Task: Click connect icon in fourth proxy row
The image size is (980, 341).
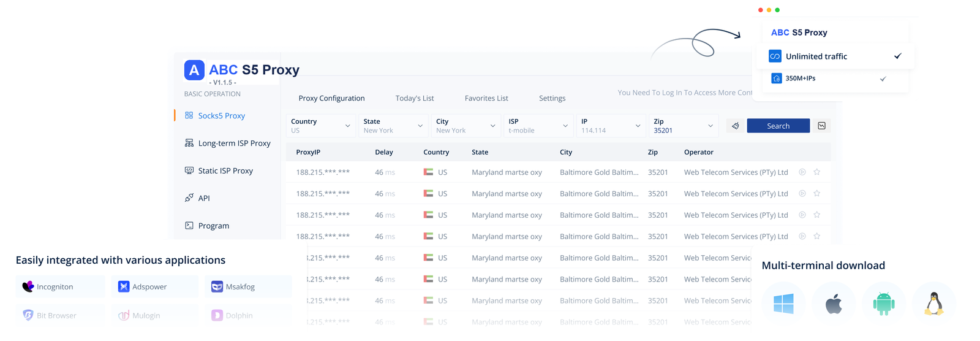Action: [802, 237]
